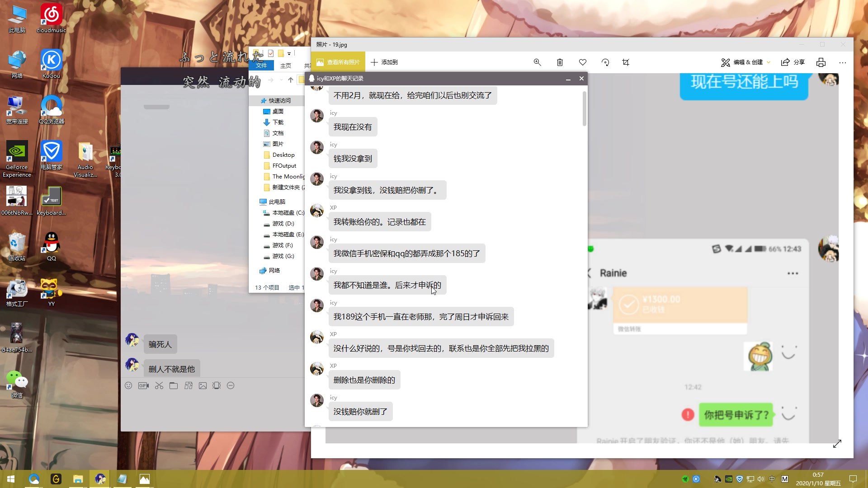Click the volume icon in system tray
Viewport: 868px width, 488px height.
pos(761,479)
